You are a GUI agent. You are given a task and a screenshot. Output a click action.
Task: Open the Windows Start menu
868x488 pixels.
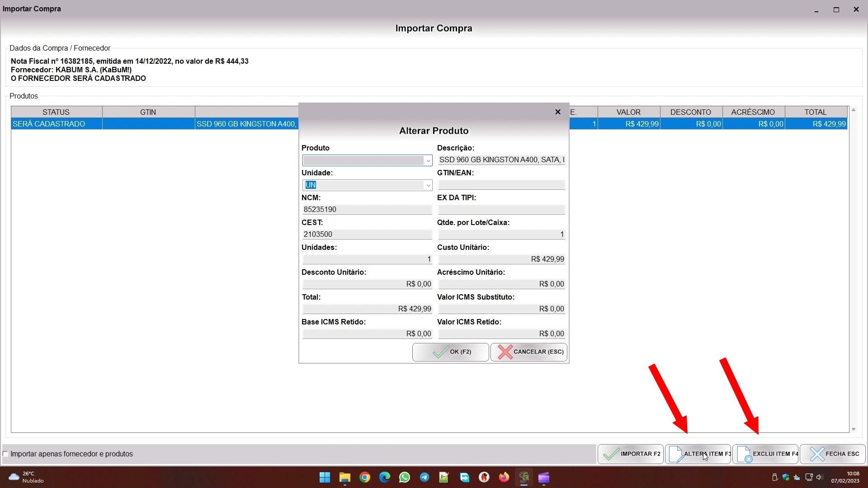click(325, 477)
